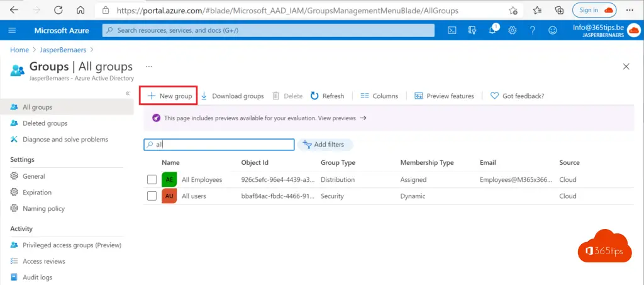Image resolution: width=644 pixels, height=285 pixels.
Task: Click the Delete toolbar button
Action: tap(287, 96)
